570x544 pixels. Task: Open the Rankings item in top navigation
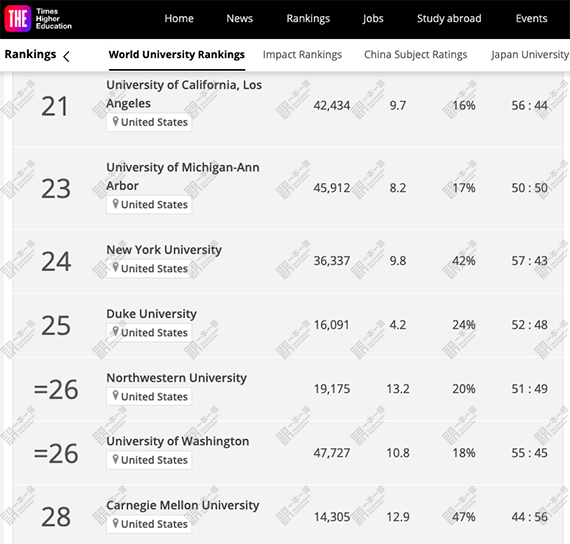click(x=308, y=19)
